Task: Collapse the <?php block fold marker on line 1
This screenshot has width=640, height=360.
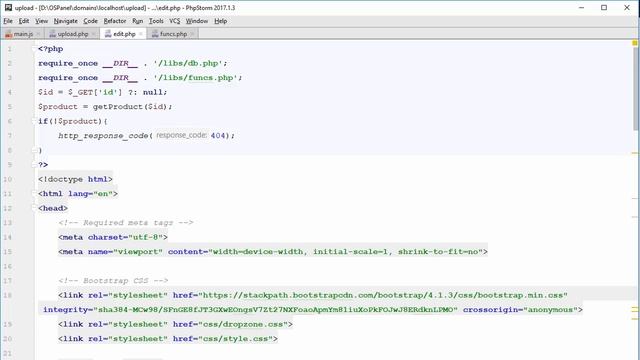Action: (x=34, y=49)
